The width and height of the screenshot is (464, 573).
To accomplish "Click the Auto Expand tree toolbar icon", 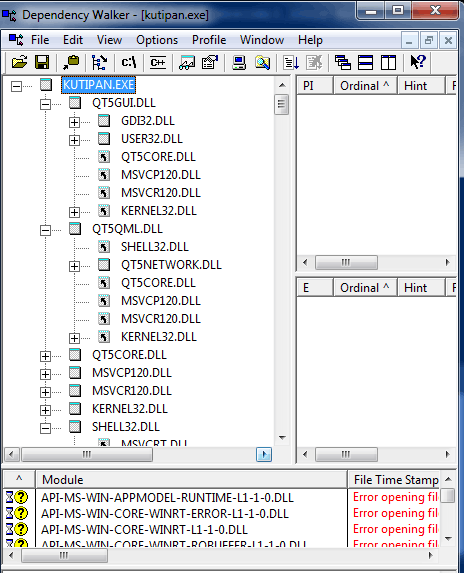I will pos(99,62).
